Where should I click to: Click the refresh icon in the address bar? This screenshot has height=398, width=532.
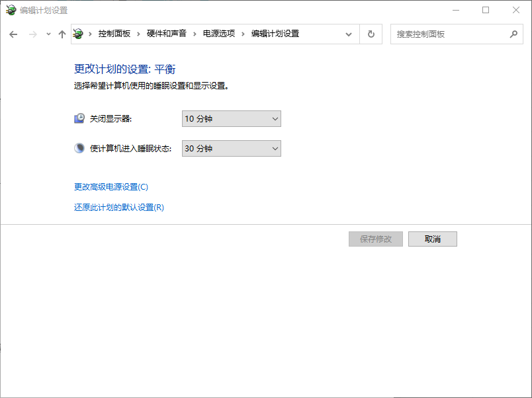click(370, 34)
